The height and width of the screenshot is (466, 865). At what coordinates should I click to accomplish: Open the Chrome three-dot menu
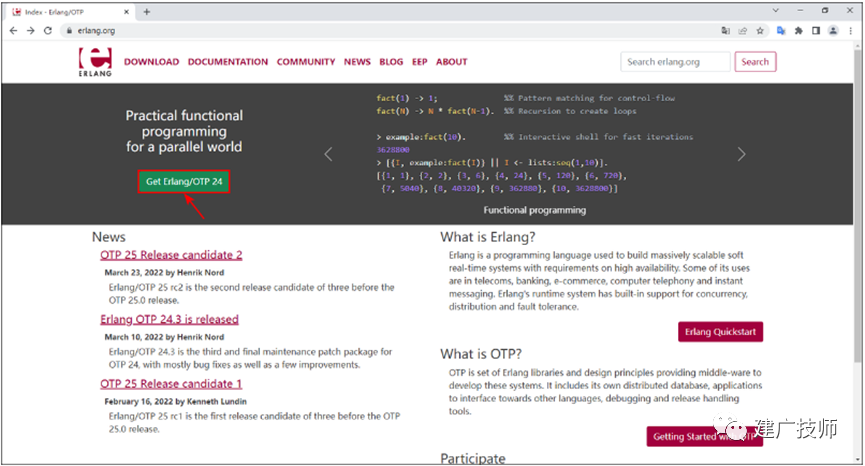(x=851, y=31)
